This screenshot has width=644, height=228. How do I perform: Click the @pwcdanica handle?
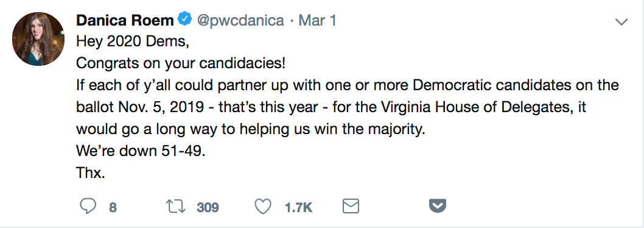240,20
